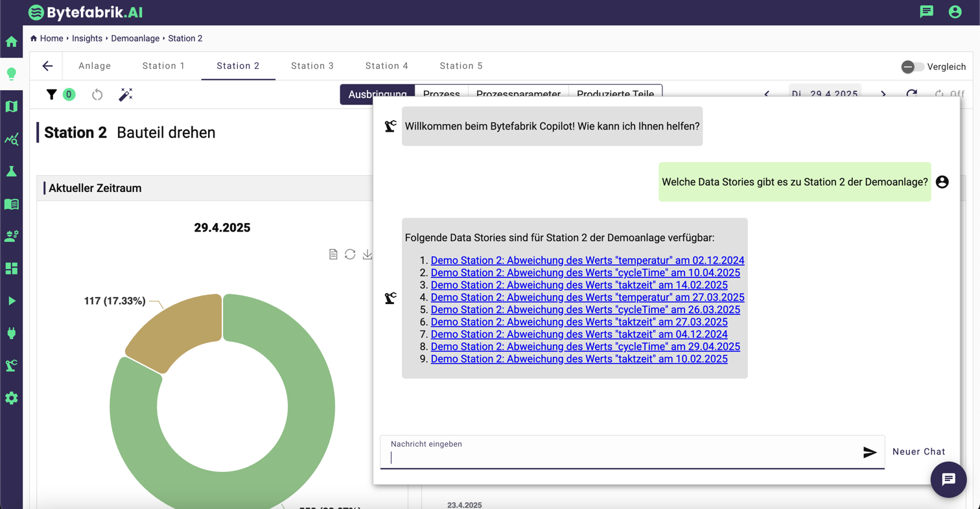Switch to the Station 3 tab
Screen dimensions: 980x509
click(x=312, y=65)
